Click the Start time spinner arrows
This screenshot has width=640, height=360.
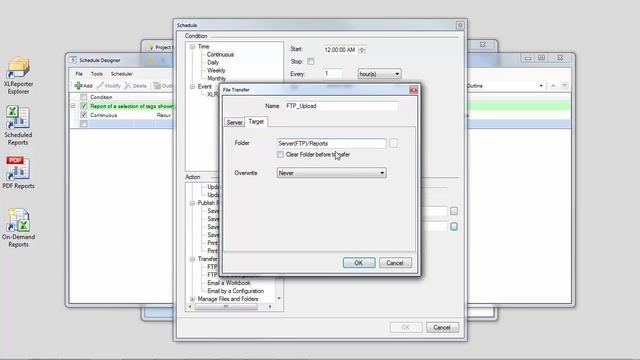[x=362, y=50]
